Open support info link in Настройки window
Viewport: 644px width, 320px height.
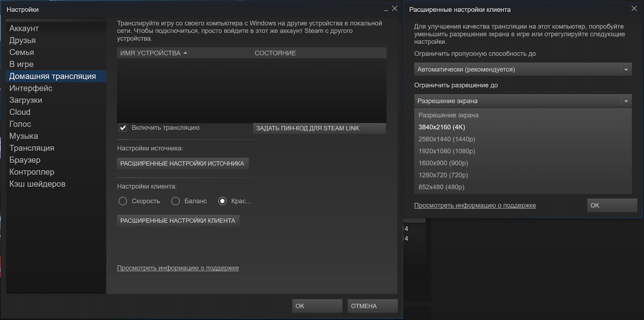coord(178,268)
